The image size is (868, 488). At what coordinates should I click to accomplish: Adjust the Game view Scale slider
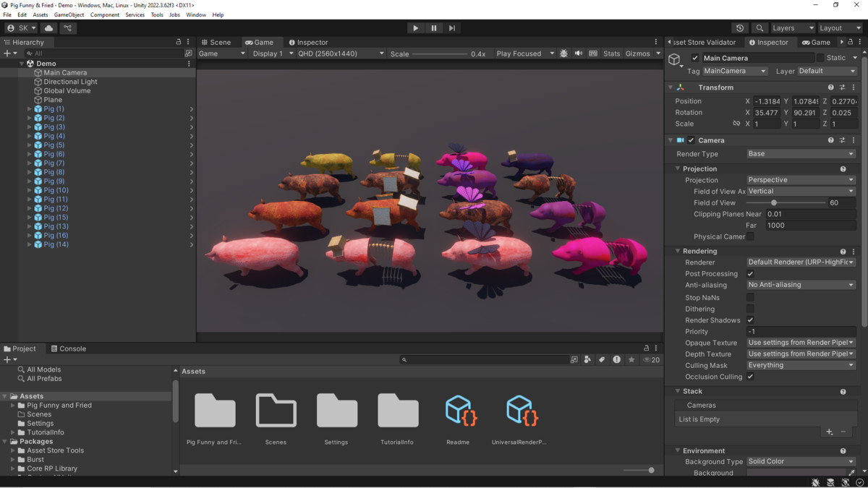440,53
